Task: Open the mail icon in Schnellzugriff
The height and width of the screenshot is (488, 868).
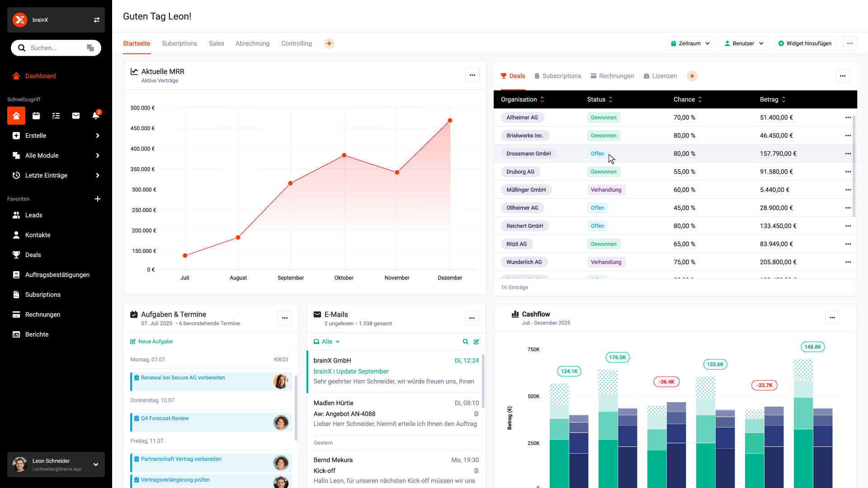Action: coord(75,116)
